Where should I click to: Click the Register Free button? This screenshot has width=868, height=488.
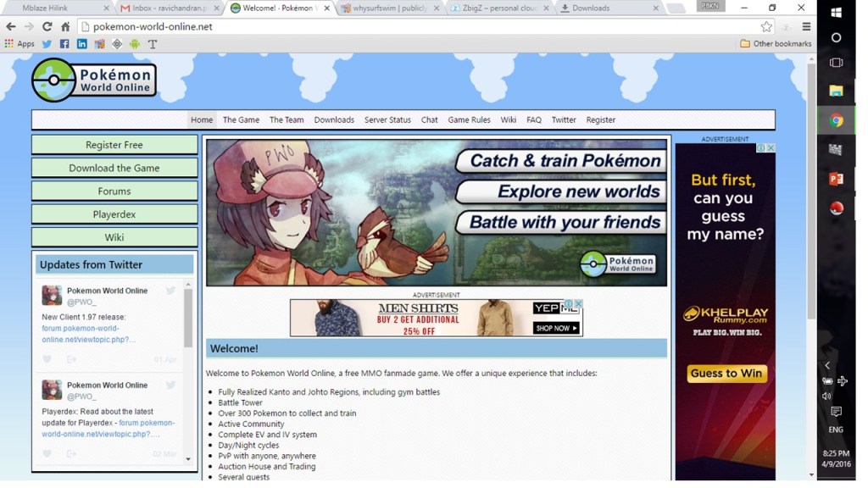coord(114,145)
